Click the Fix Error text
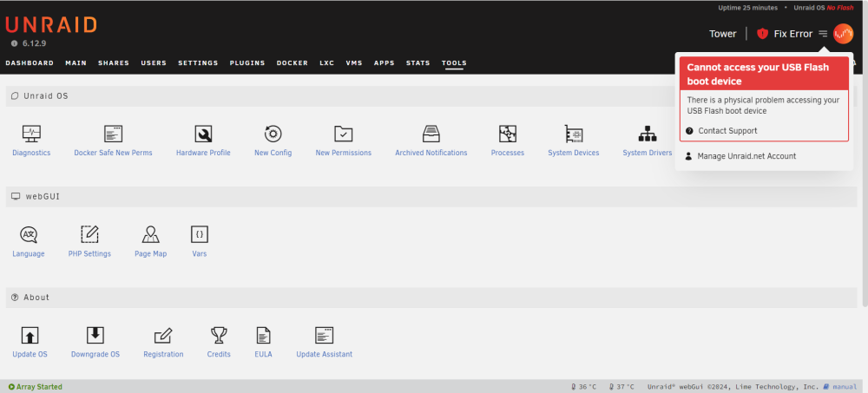 (792, 34)
